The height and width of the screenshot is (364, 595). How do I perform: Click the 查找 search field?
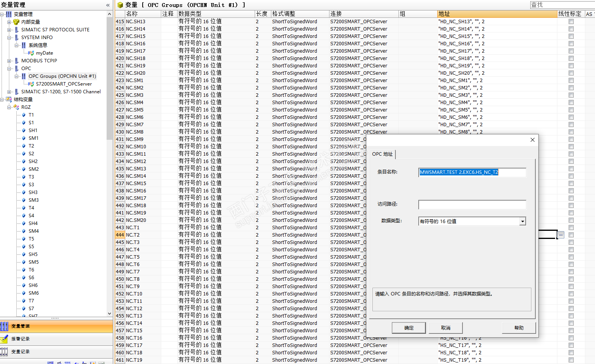click(562, 5)
